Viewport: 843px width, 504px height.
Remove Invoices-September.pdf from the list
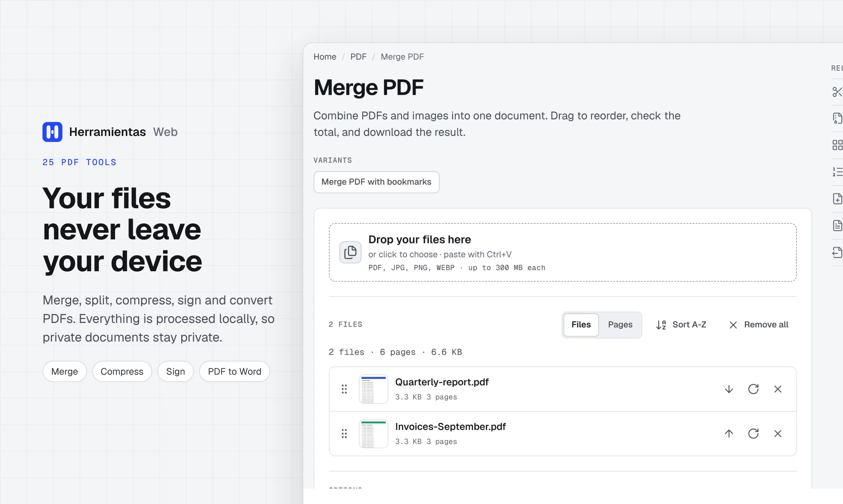pyautogui.click(x=778, y=433)
